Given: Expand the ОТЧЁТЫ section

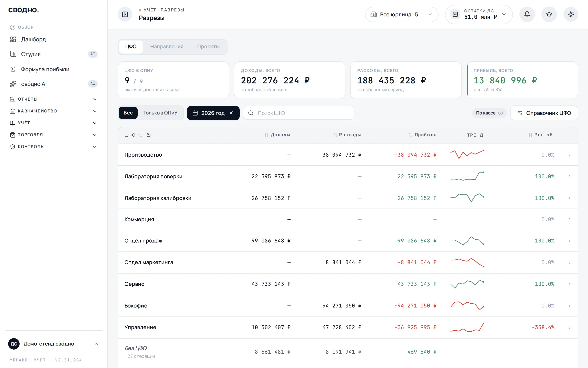Looking at the screenshot, I should [x=53, y=99].
